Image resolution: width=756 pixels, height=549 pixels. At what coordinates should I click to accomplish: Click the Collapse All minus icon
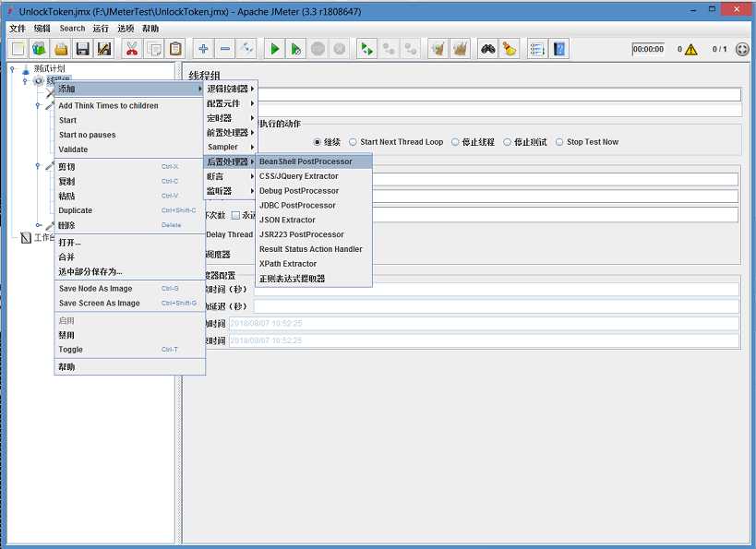(x=225, y=49)
